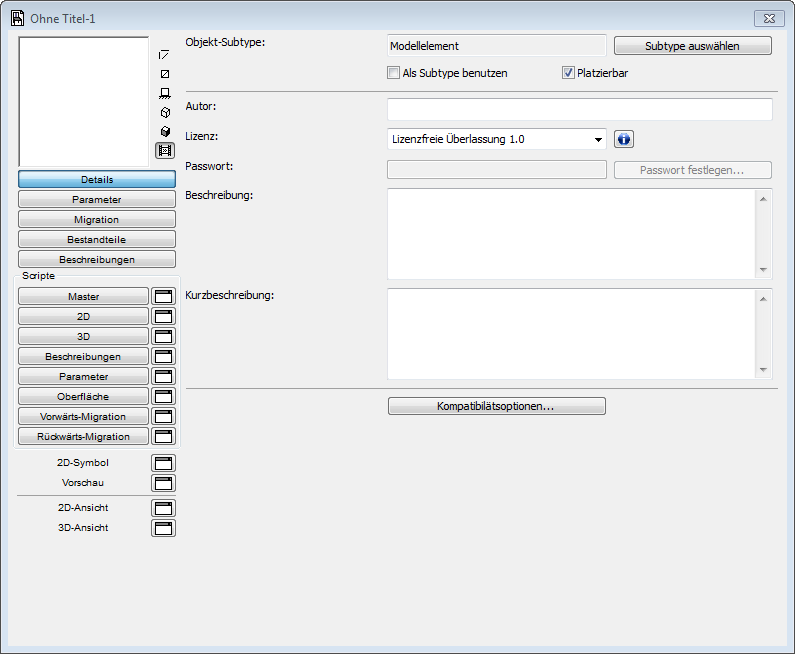Image resolution: width=795 pixels, height=654 pixels.
Task: Open the Vorschau window icon
Action: click(x=163, y=483)
